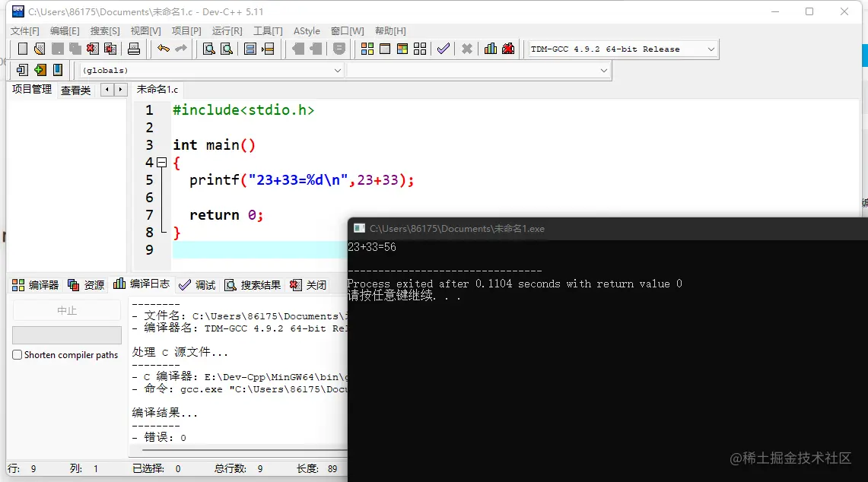
Task: Switch to the 查看类 side tab
Action: tap(76, 90)
